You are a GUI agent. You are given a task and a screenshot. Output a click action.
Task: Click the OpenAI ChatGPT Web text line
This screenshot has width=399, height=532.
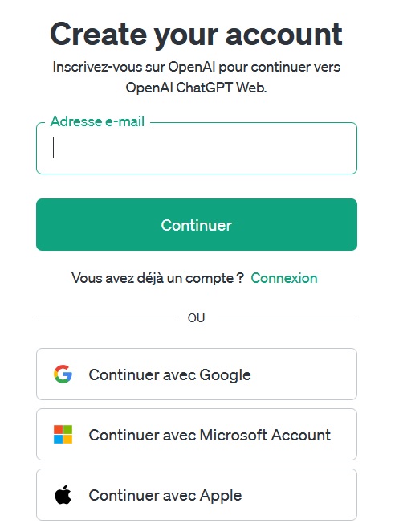[x=196, y=88]
